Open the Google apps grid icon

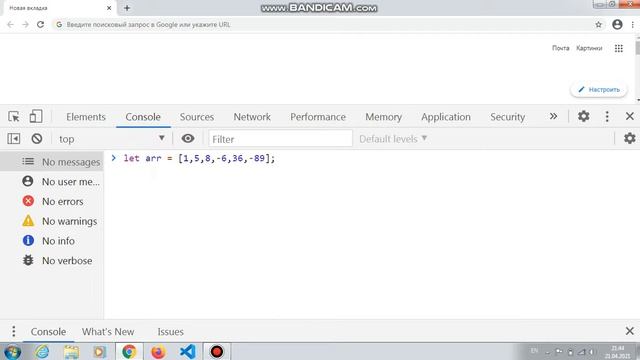coord(619,48)
